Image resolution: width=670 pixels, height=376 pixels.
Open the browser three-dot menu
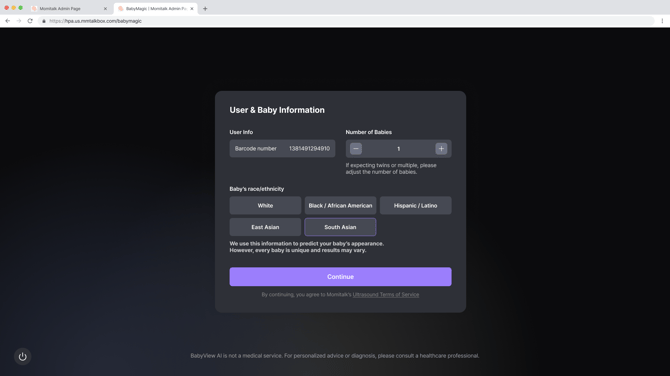point(662,21)
